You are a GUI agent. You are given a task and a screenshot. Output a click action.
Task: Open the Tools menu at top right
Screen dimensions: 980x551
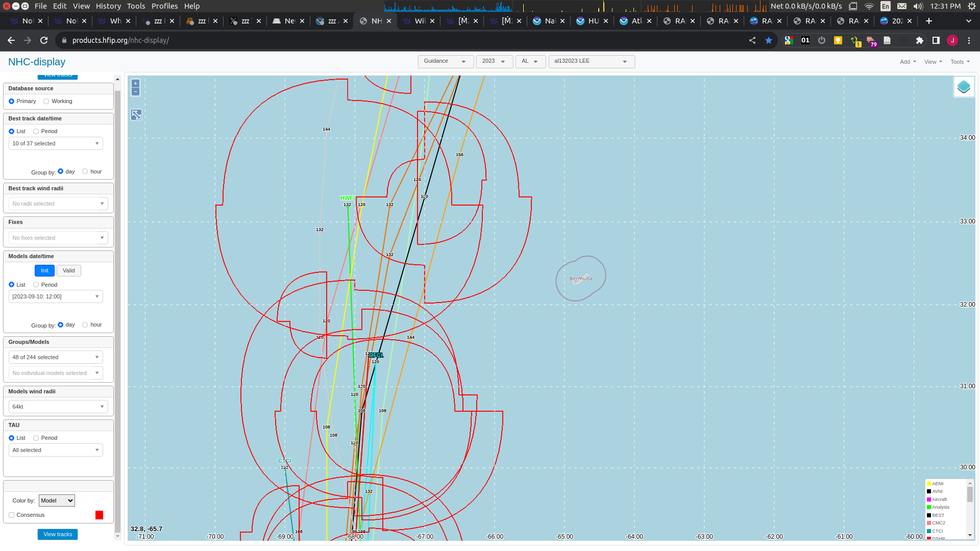(960, 62)
